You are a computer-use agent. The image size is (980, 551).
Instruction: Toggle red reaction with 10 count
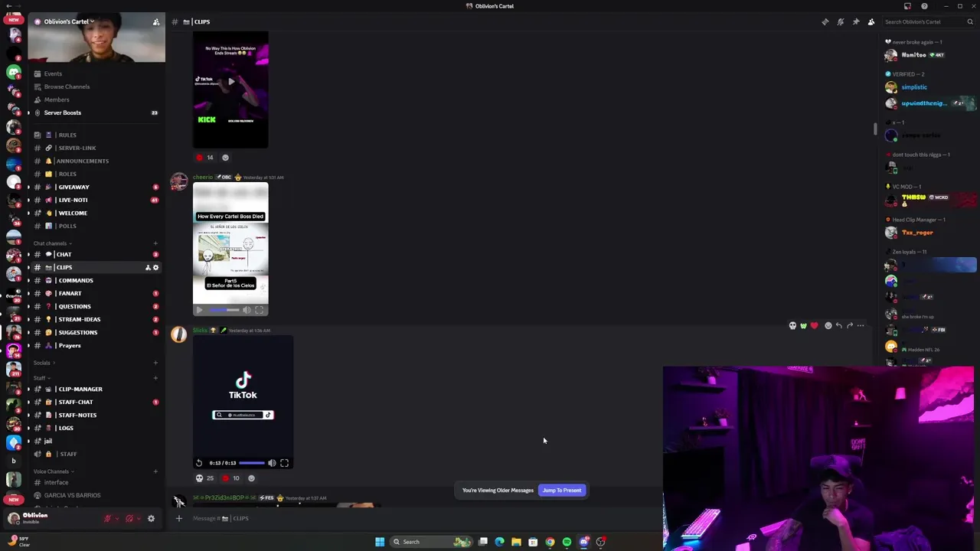[230, 478]
